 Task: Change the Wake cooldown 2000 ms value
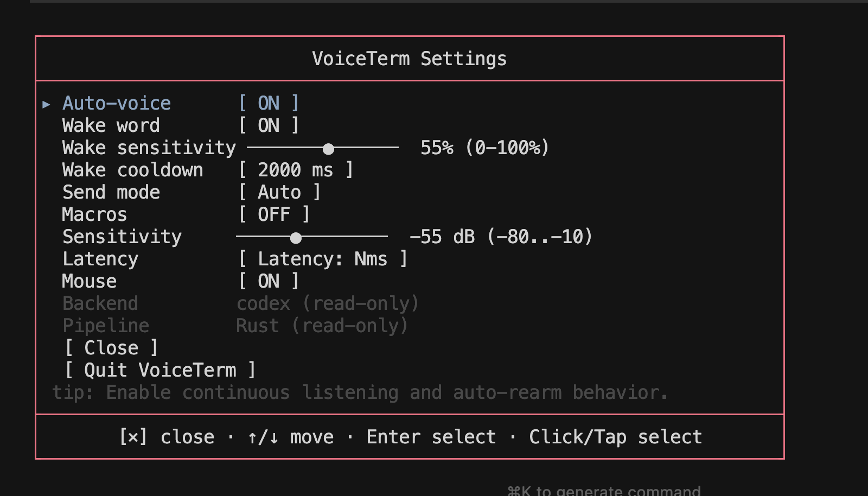296,170
